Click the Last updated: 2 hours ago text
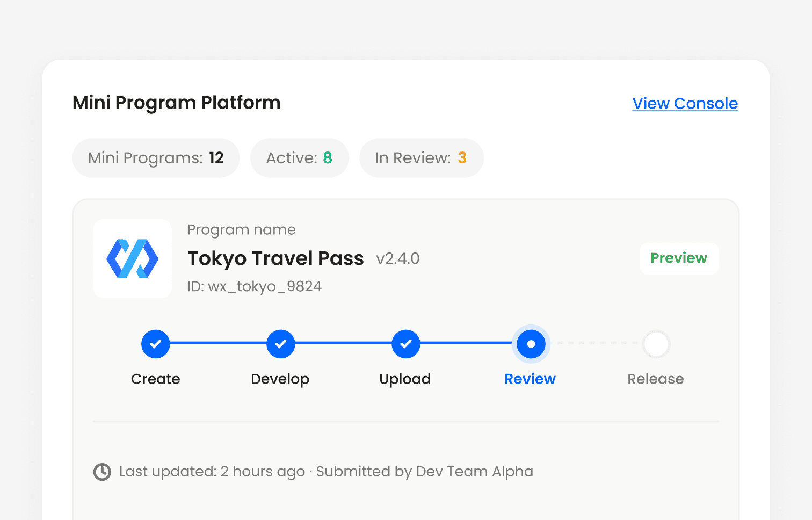The width and height of the screenshot is (812, 520). (212, 472)
